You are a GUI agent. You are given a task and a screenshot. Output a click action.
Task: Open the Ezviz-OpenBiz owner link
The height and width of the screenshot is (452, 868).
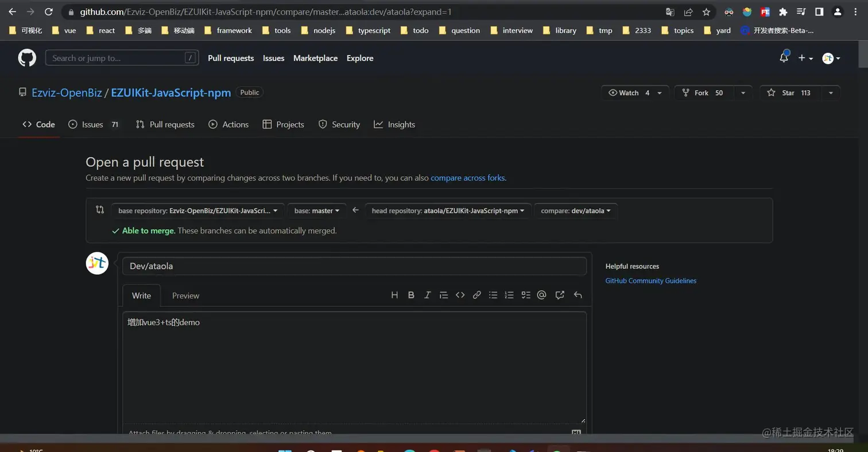(x=67, y=92)
